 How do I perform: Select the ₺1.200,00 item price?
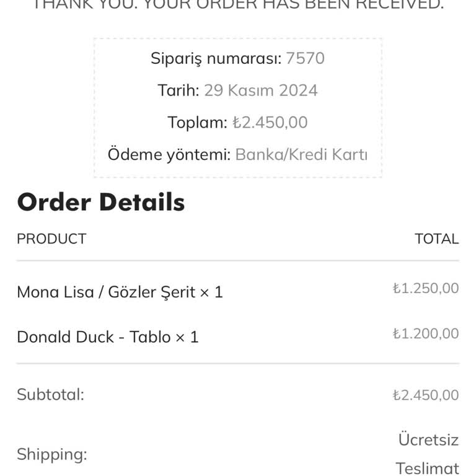(426, 334)
